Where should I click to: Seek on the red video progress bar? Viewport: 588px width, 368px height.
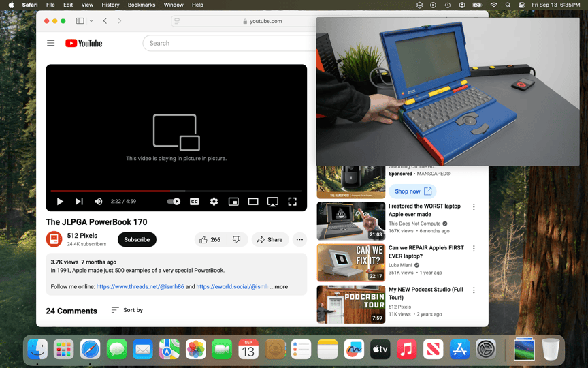click(x=176, y=191)
